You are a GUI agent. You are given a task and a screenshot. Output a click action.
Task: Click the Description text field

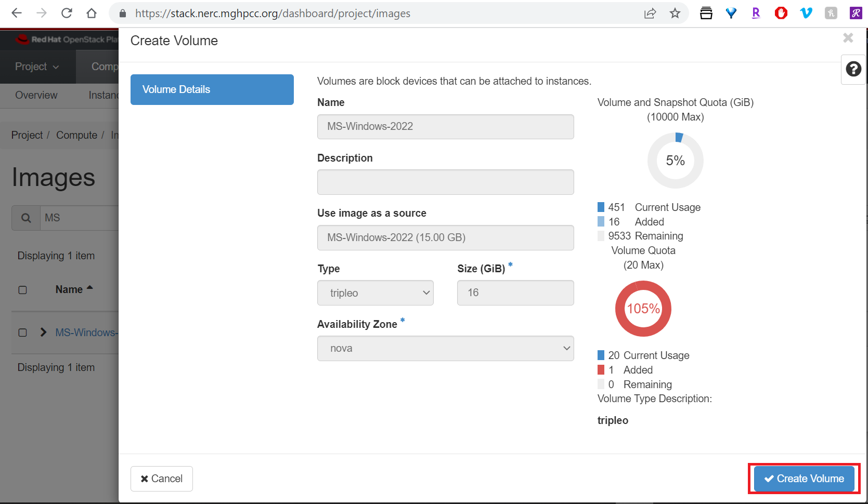pyautogui.click(x=446, y=182)
